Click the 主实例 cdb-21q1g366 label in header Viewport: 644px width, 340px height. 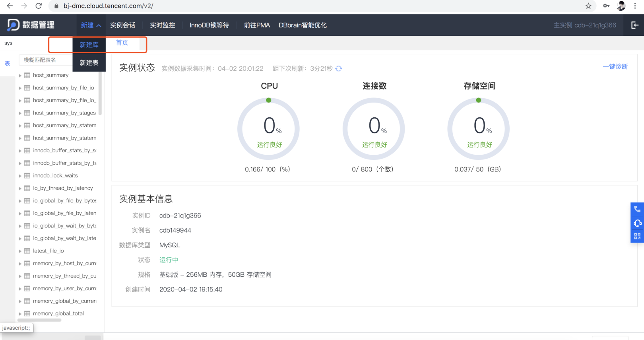coord(585,25)
